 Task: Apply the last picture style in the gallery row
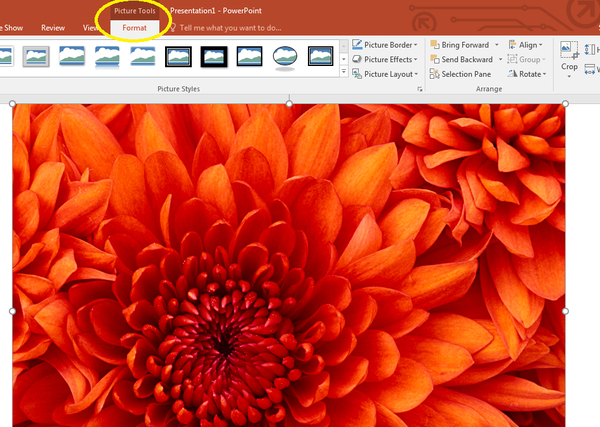click(320, 57)
